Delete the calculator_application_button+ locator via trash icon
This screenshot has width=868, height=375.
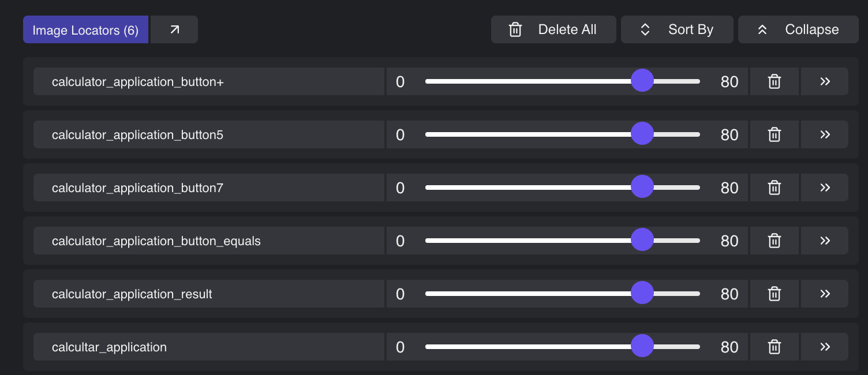click(775, 81)
